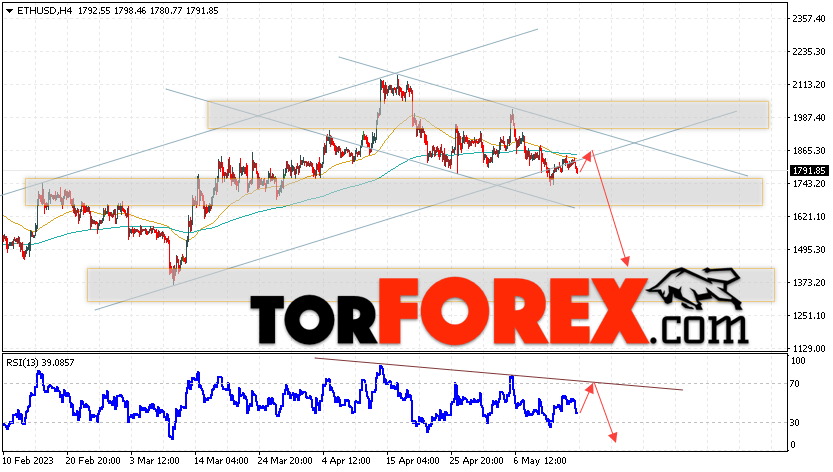Click the ETHUSD,H4 chart title label

click(44, 10)
